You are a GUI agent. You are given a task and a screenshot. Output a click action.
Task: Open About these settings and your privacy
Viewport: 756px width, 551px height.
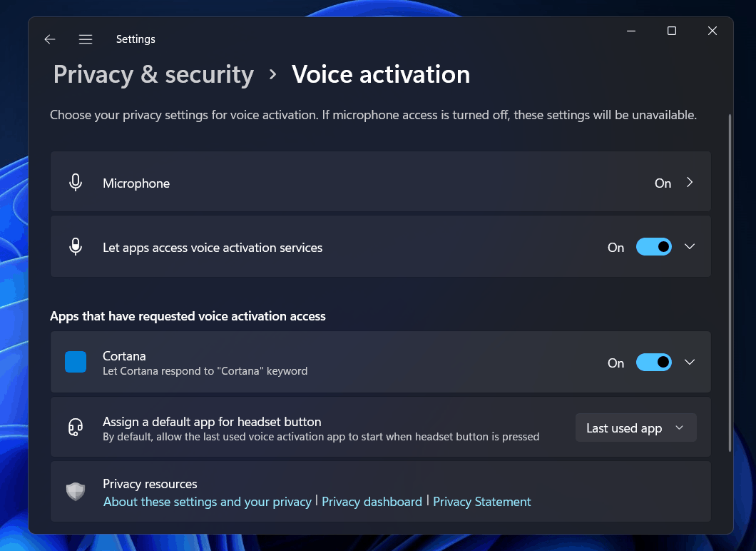pyautogui.click(x=208, y=502)
